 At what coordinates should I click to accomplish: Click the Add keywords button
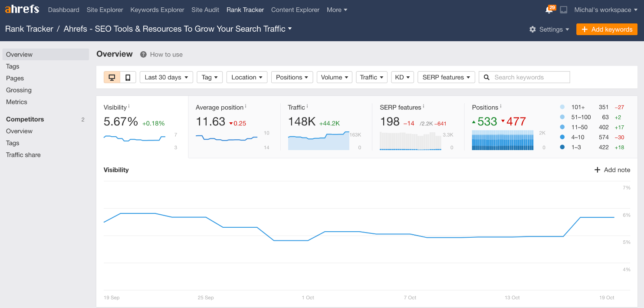pos(607,29)
